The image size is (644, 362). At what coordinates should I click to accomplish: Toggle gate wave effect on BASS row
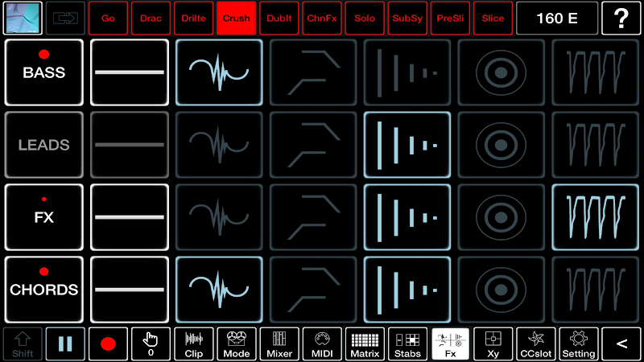point(595,72)
